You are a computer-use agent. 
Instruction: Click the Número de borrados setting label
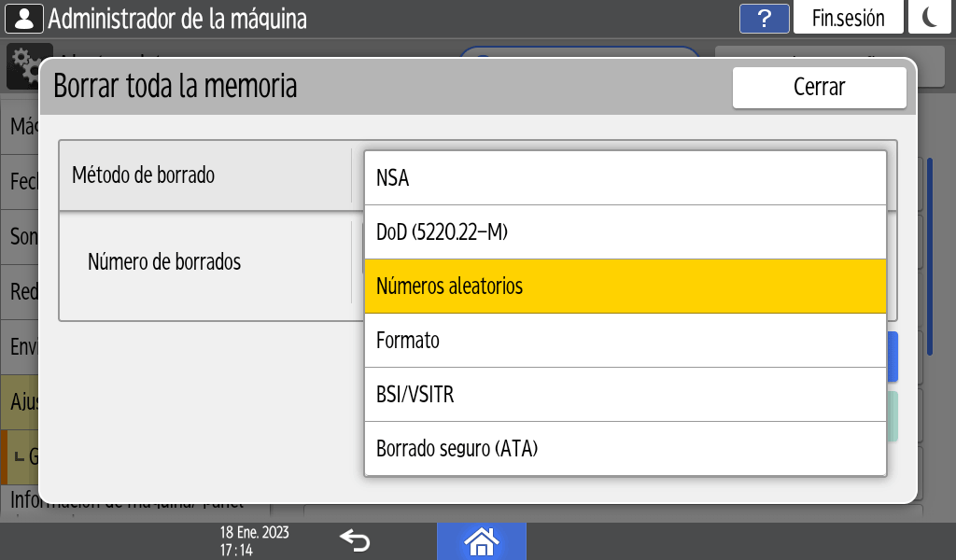point(164,262)
